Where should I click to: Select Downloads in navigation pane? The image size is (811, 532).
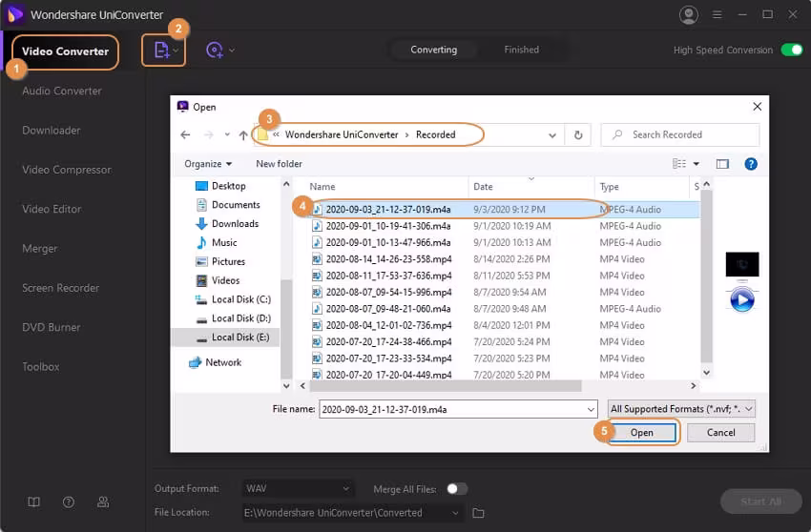click(x=227, y=223)
